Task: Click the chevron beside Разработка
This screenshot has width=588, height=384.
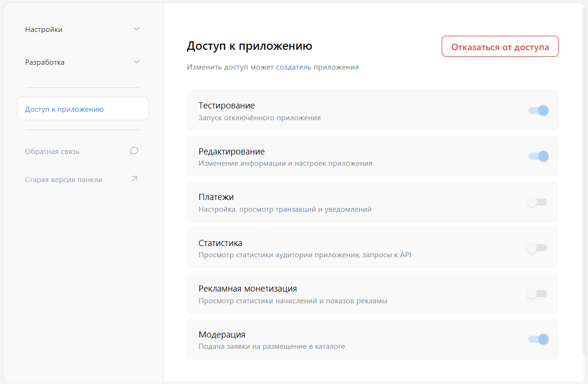Action: pos(137,61)
